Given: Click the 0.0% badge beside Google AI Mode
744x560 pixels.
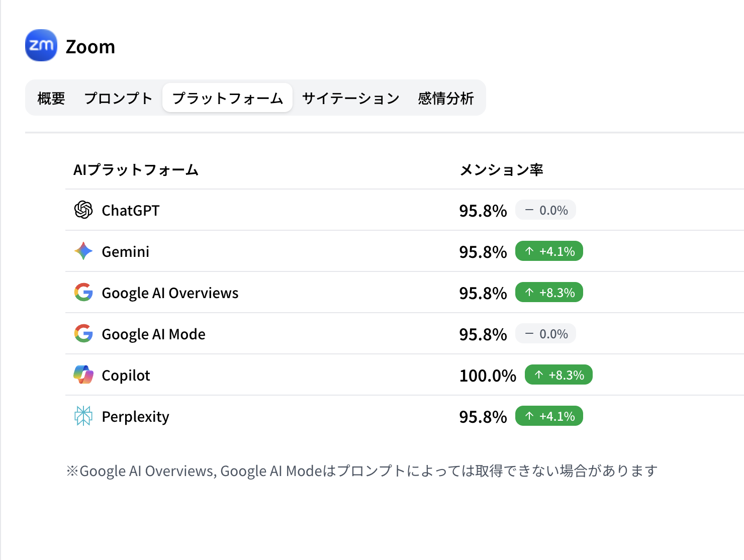Looking at the screenshot, I should [x=545, y=334].
